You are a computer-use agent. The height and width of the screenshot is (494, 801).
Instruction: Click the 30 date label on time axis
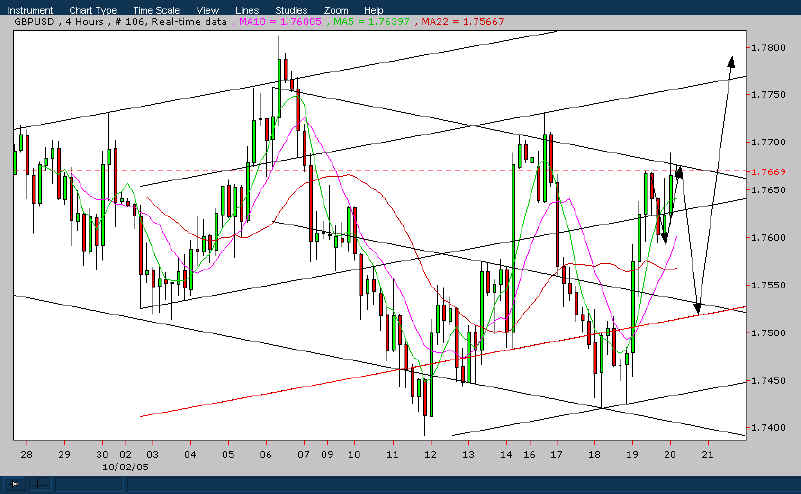click(x=102, y=454)
